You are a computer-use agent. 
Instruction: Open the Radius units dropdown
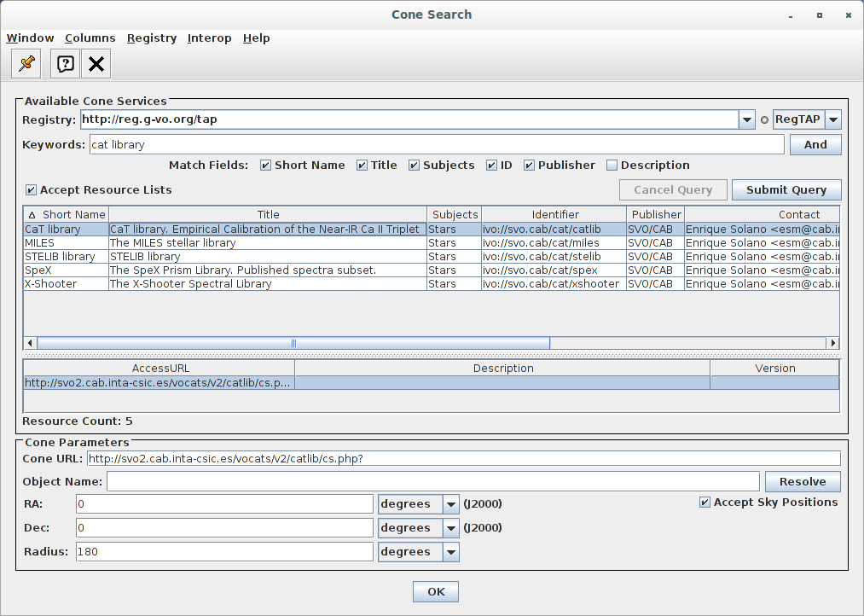tap(450, 552)
